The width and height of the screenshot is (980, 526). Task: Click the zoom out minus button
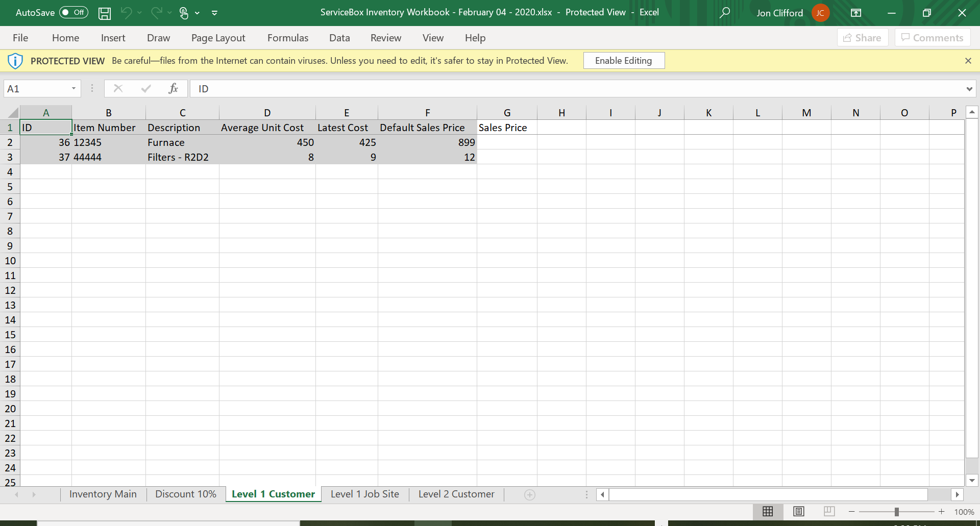click(851, 512)
